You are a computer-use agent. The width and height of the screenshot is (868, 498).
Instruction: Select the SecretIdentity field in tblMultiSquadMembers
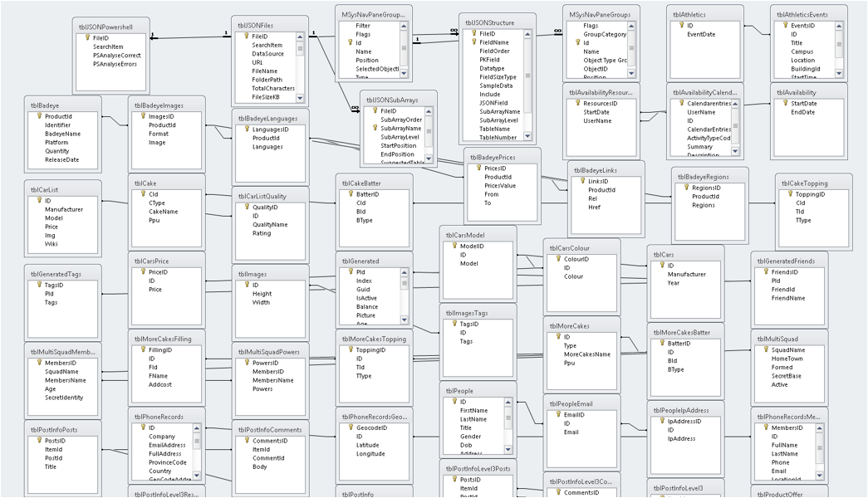(64, 398)
